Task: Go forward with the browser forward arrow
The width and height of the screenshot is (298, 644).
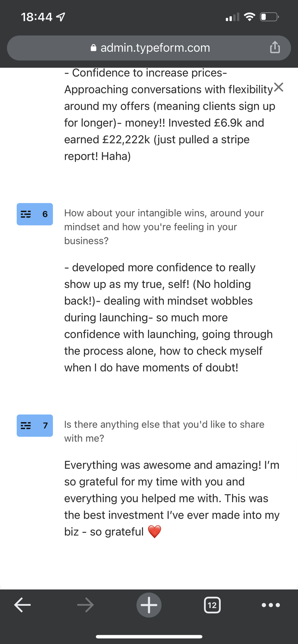Action: pyautogui.click(x=85, y=605)
